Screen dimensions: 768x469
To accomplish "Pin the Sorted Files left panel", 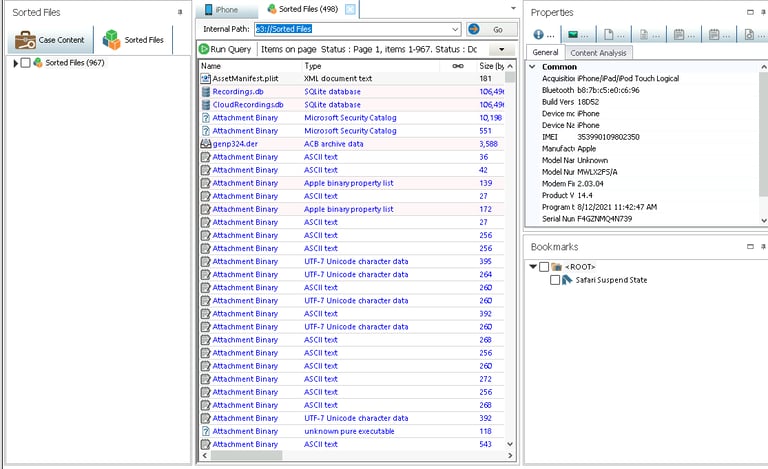I will tap(180, 12).
